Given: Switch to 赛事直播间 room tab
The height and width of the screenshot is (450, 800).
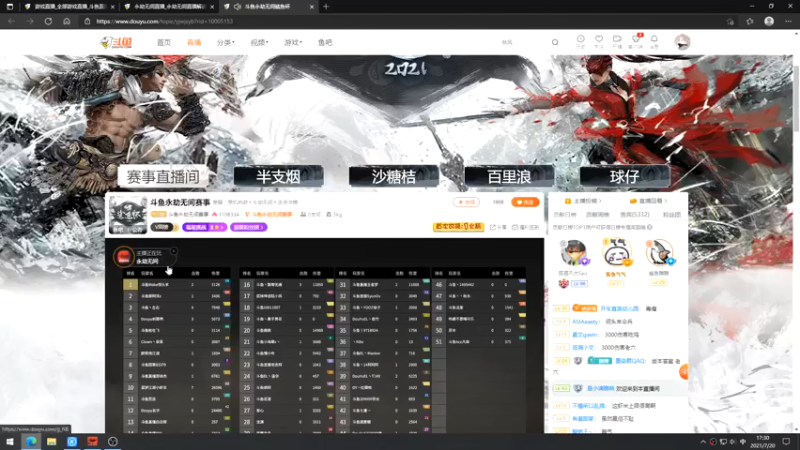Looking at the screenshot, I should click(163, 177).
